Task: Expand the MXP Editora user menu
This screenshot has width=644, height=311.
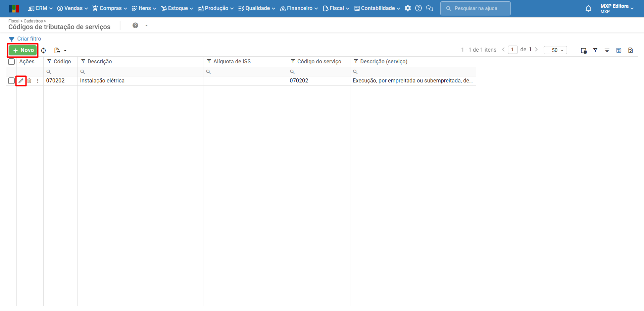Action: (x=617, y=8)
